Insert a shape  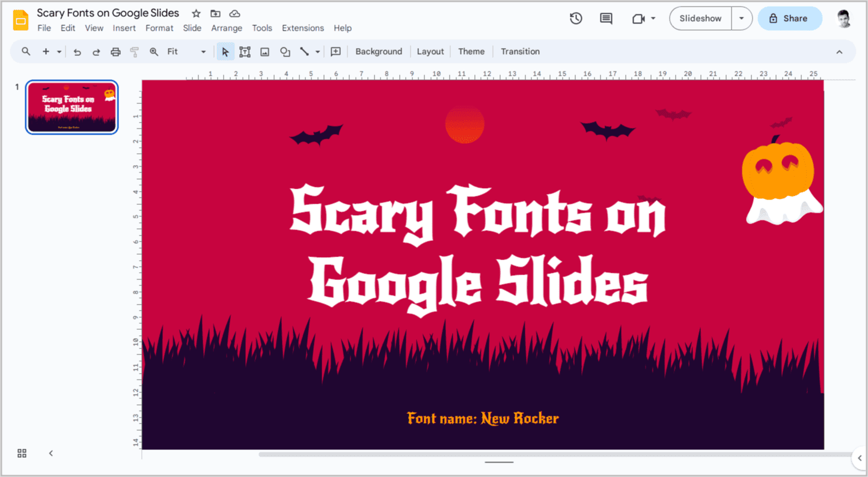coord(285,52)
